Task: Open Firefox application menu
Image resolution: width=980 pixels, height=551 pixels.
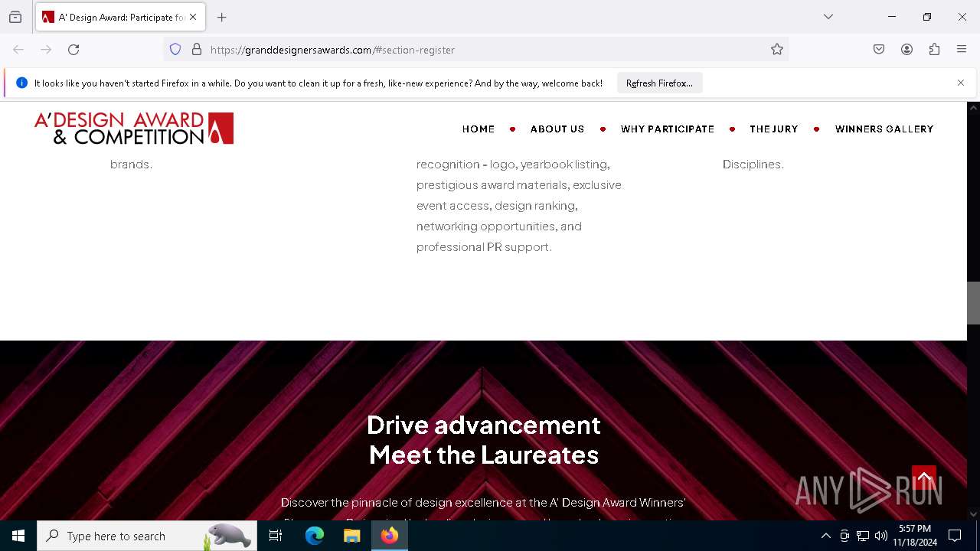Action: 962,50
